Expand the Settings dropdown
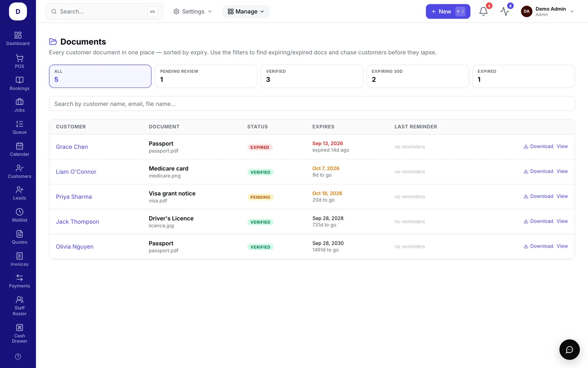Screen dimensions: 588x368 [x=193, y=11]
